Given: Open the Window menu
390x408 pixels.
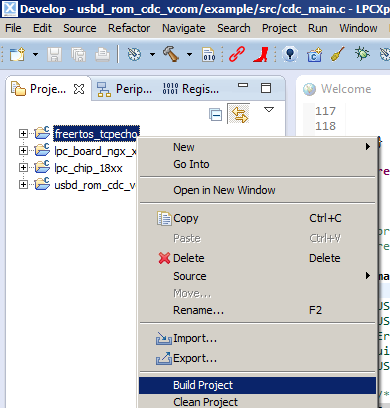Looking at the screenshot, I should point(358,28).
